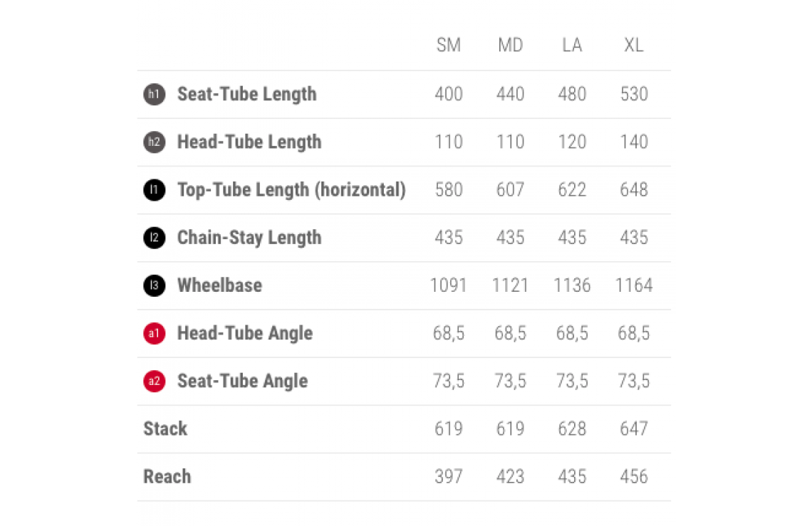Select the MD size column header
Viewport: 812px width, 526px height.
coord(510,46)
